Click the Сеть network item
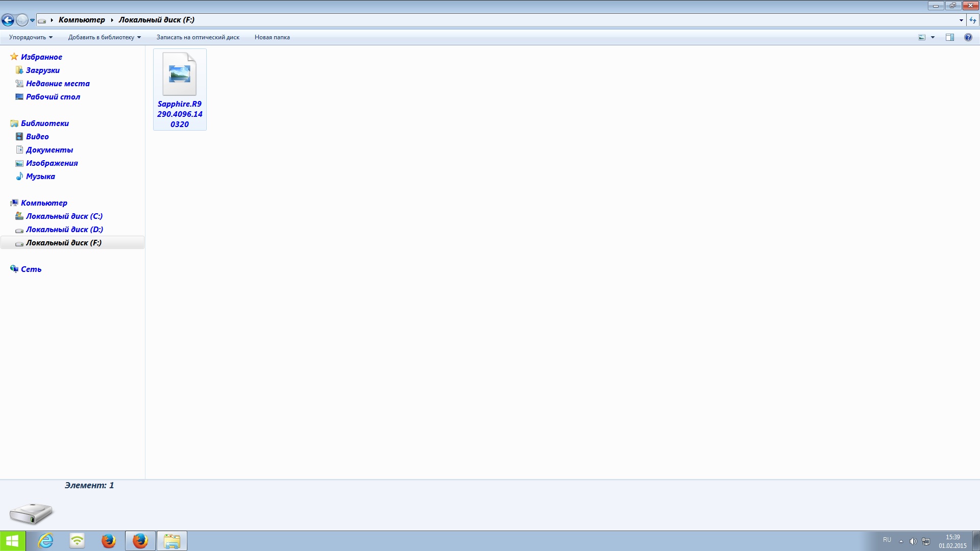Viewport: 980px width, 551px height. click(31, 269)
